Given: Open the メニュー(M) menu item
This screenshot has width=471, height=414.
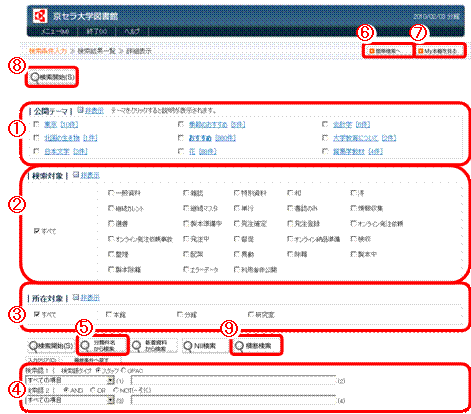Looking at the screenshot, I should 55,31.
